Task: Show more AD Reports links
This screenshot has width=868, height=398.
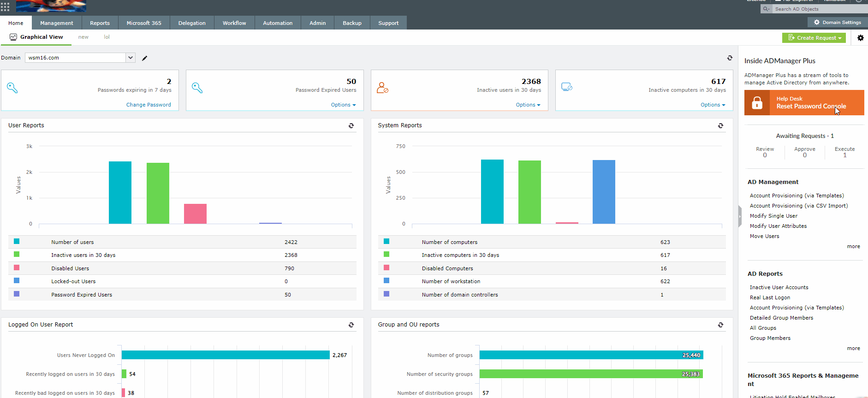Action: point(853,348)
